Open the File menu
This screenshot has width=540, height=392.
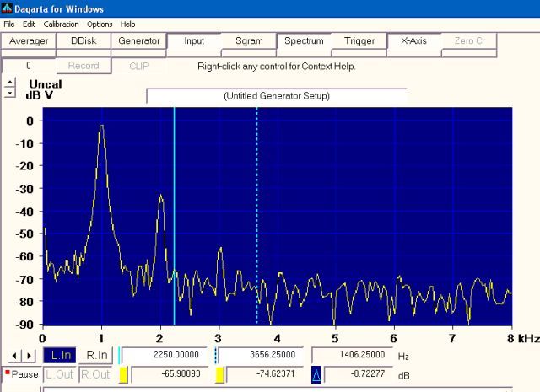pyautogui.click(x=9, y=24)
